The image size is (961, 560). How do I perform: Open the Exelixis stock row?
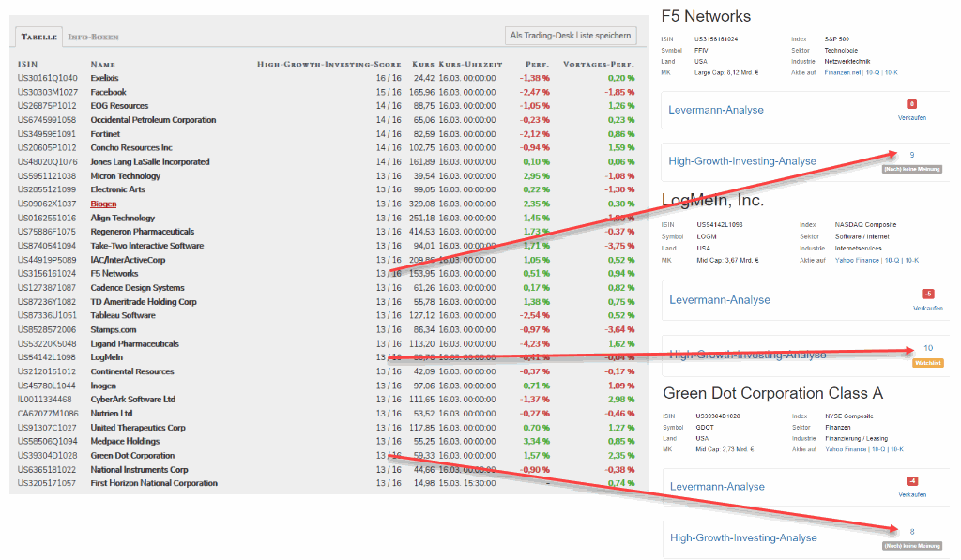tap(105, 78)
